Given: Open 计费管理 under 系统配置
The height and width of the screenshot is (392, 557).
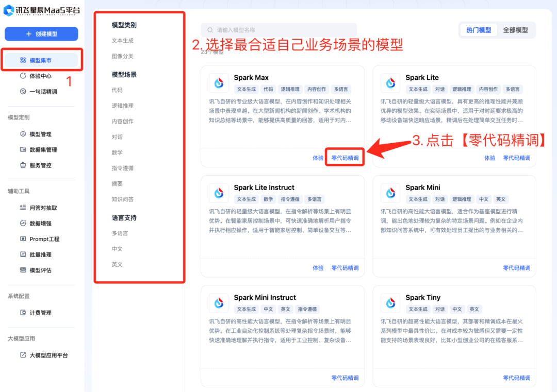Looking at the screenshot, I should tap(41, 313).
